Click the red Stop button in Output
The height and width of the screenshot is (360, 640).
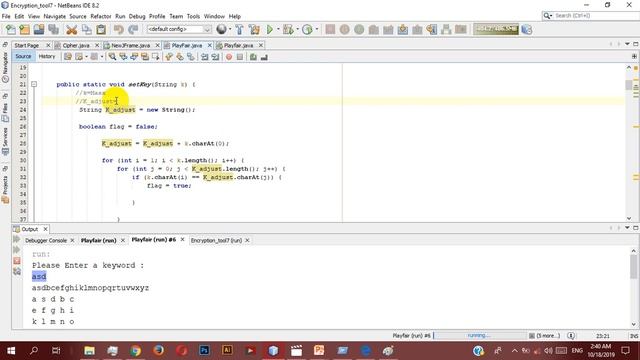[17, 260]
